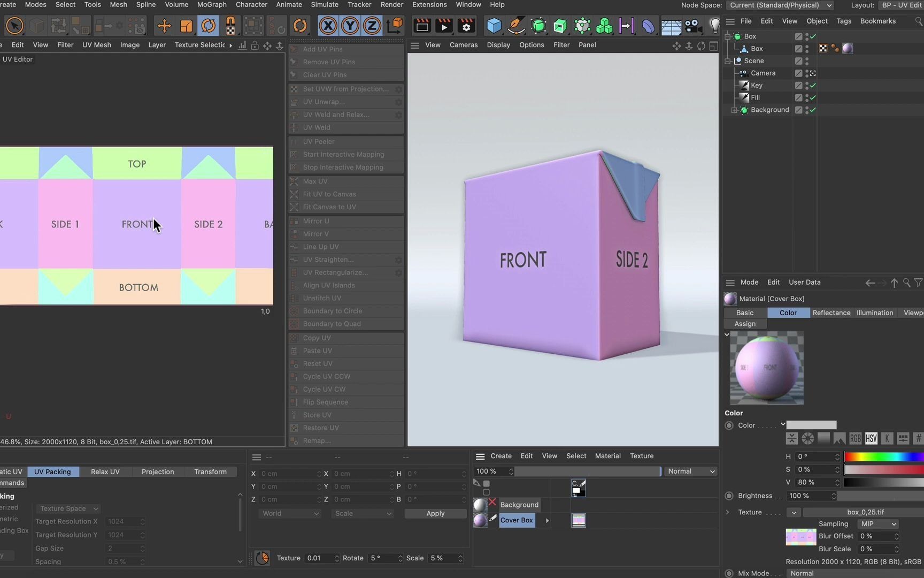
Task: Click the light creation icon
Action: click(714, 25)
